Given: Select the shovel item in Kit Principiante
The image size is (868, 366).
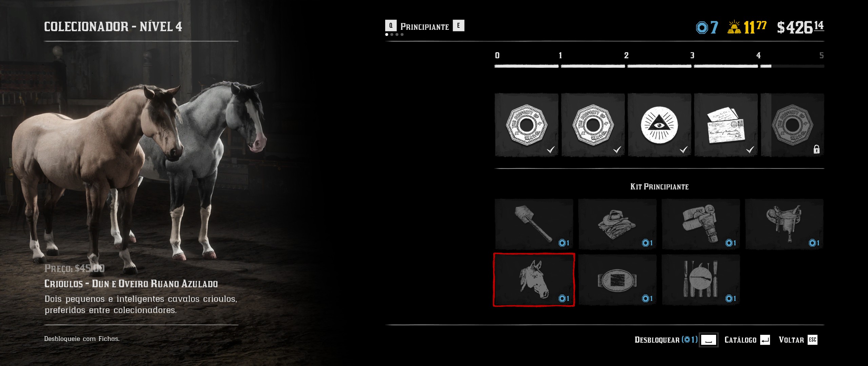Looking at the screenshot, I should [x=534, y=224].
